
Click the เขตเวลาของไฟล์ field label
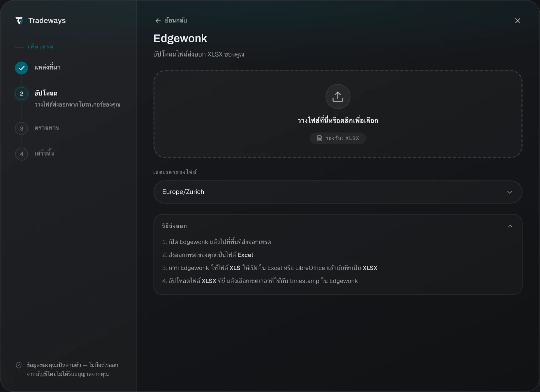[x=175, y=172]
